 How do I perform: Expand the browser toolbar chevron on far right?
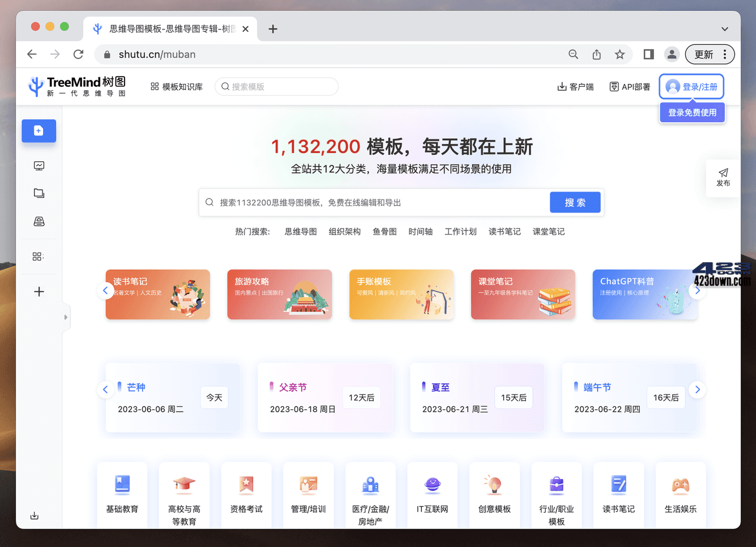pyautogui.click(x=724, y=28)
